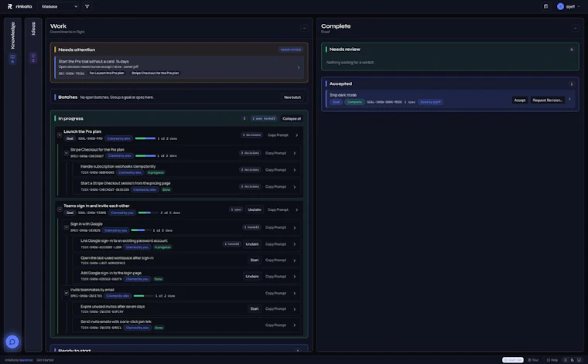Open Handle subscription webhooks row arrow
The width and height of the screenshot is (588, 364).
295,170
